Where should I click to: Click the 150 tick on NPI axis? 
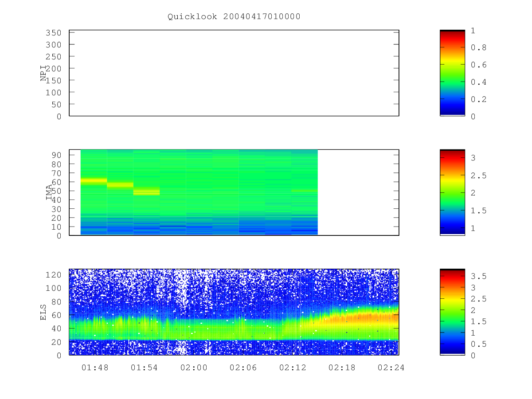click(53, 80)
